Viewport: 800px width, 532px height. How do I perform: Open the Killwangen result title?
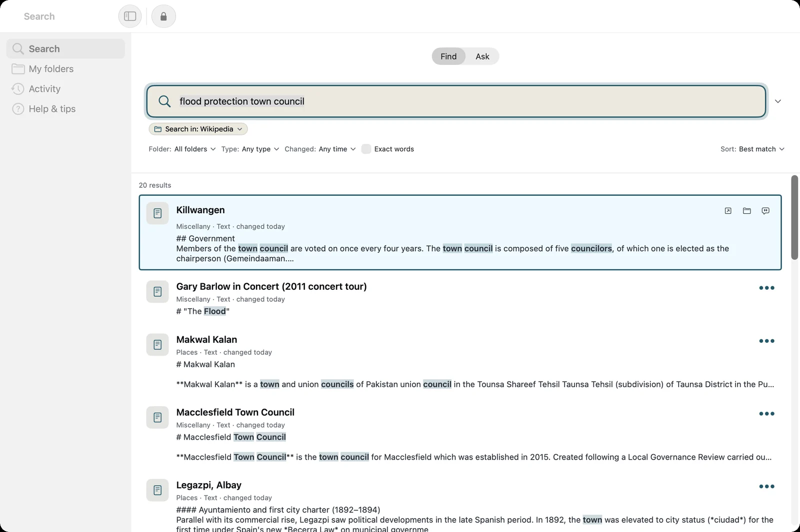(200, 210)
